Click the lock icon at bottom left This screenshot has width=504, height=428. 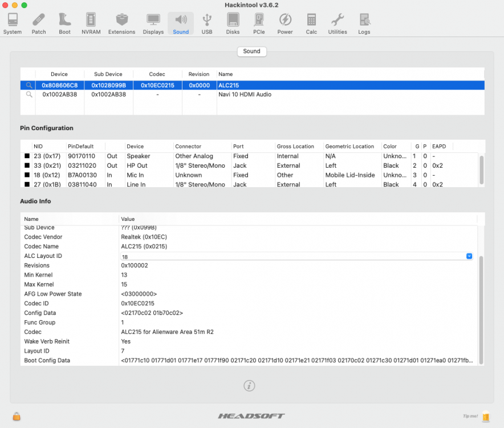17,417
